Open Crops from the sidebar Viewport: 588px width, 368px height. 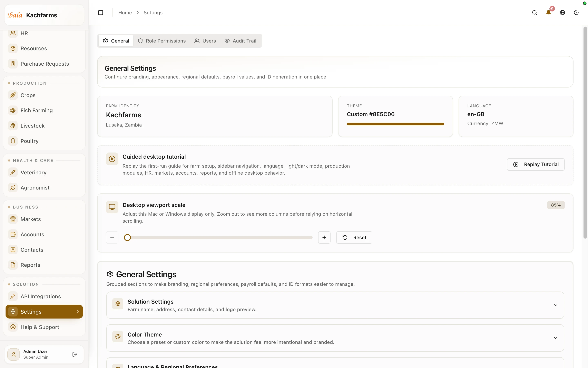[44, 95]
